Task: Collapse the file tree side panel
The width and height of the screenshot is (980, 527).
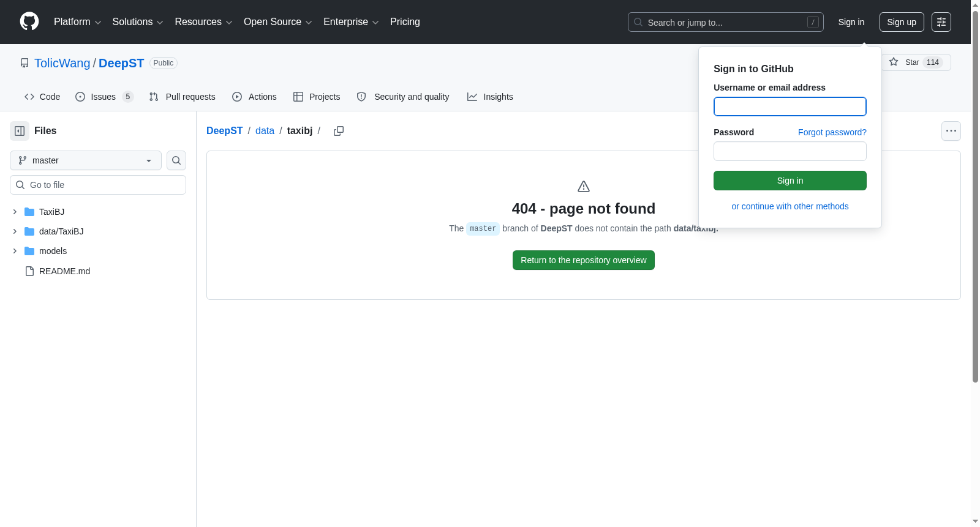Action: 20,131
